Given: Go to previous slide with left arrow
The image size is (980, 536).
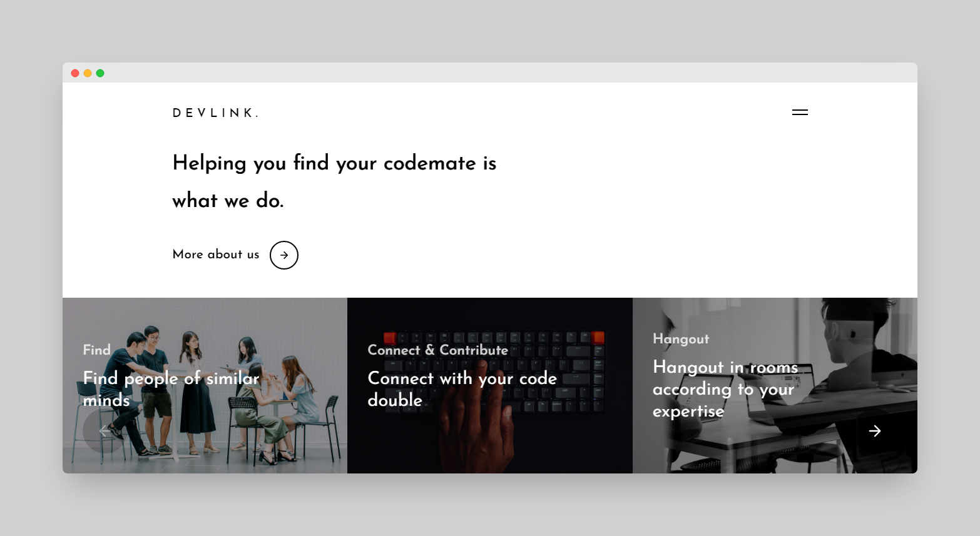Looking at the screenshot, I should tap(105, 431).
